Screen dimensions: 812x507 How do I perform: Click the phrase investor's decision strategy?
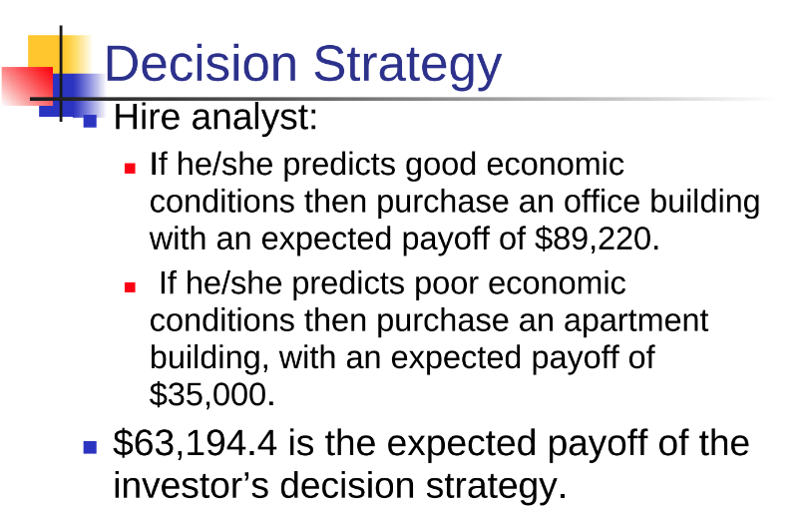click(340, 486)
